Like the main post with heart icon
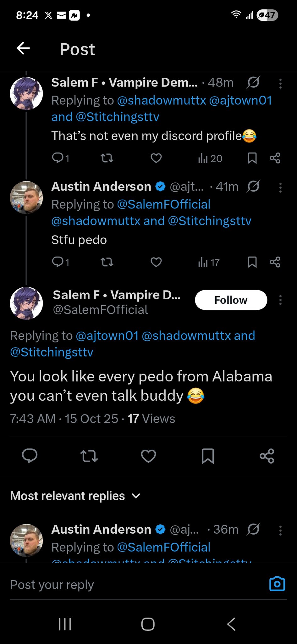Viewport: 297px width, 644px height. coord(148,456)
